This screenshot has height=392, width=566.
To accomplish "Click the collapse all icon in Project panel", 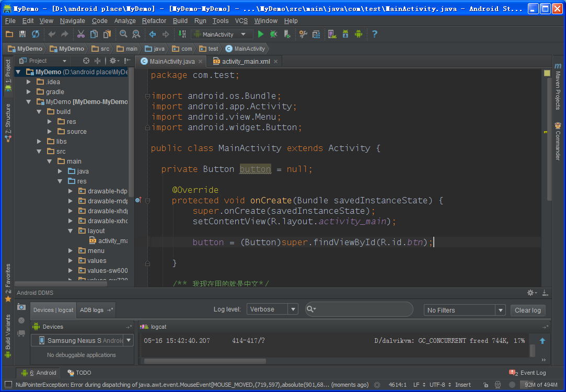I will 97,61.
